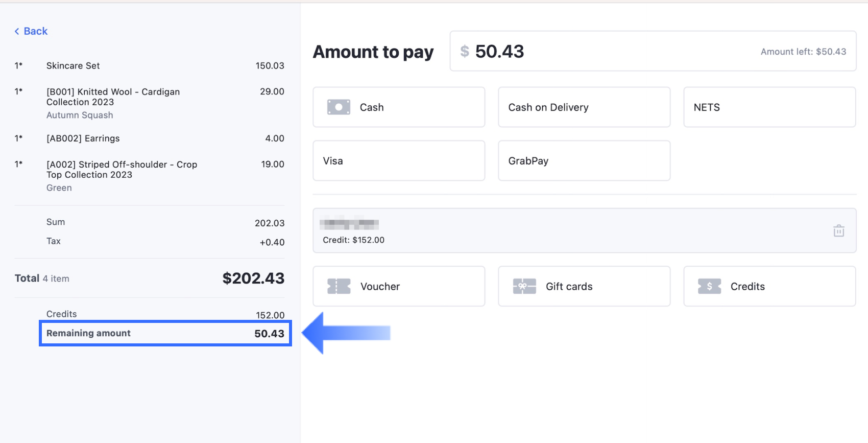
Task: Choose GrabPay payment option
Action: pos(584,161)
